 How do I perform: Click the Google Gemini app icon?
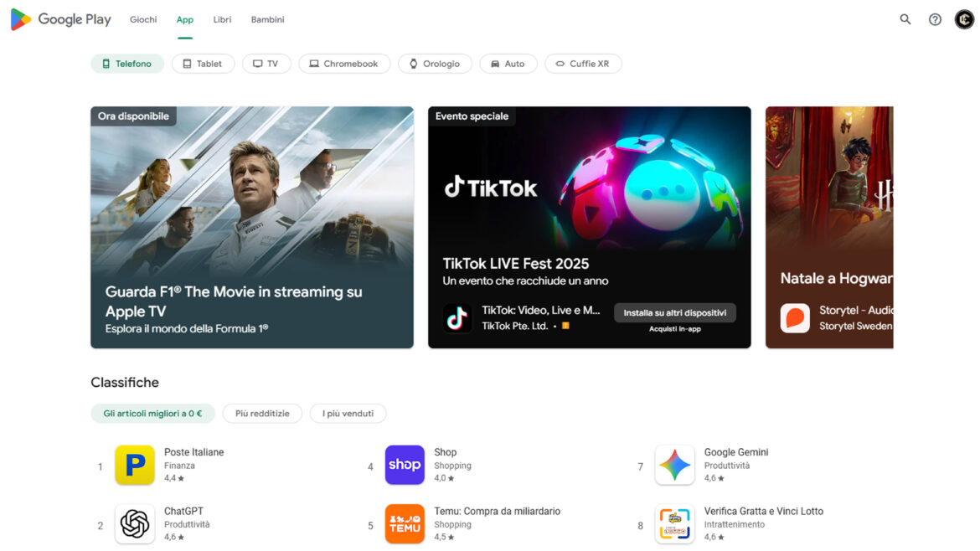pos(675,465)
